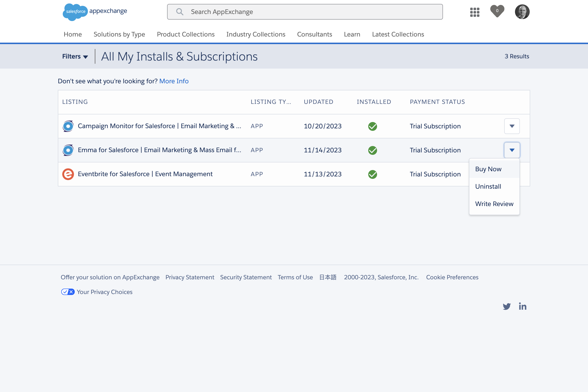
Task: Click the Emma installed checkmark
Action: [372, 150]
